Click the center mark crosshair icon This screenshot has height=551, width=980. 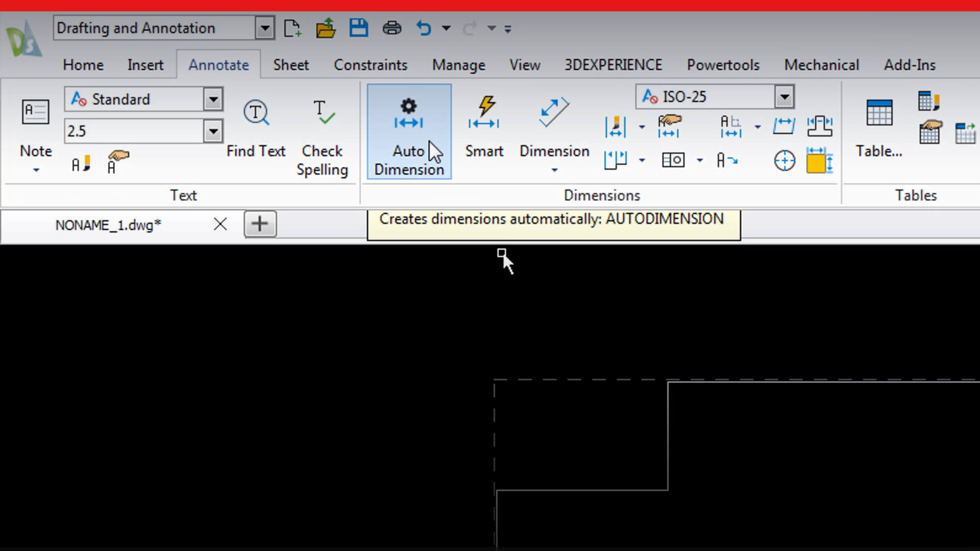pos(785,161)
